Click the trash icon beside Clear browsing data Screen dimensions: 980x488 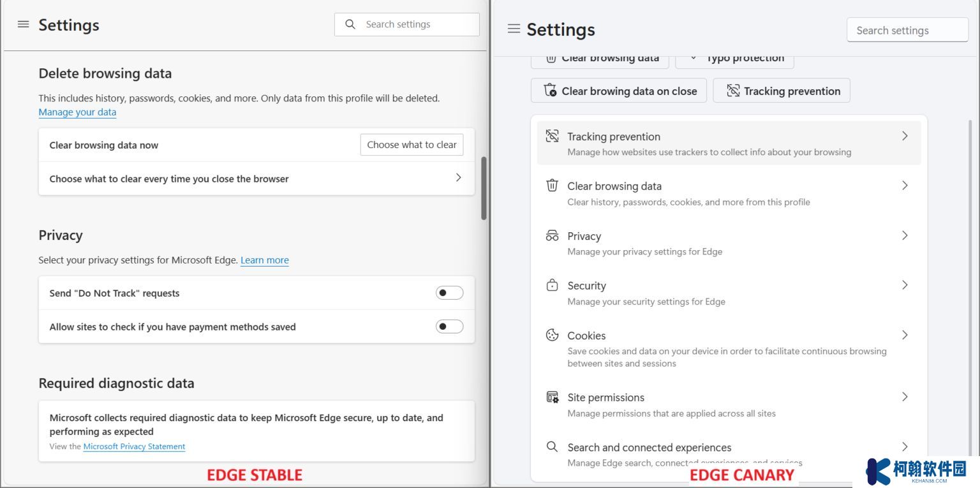click(x=552, y=186)
